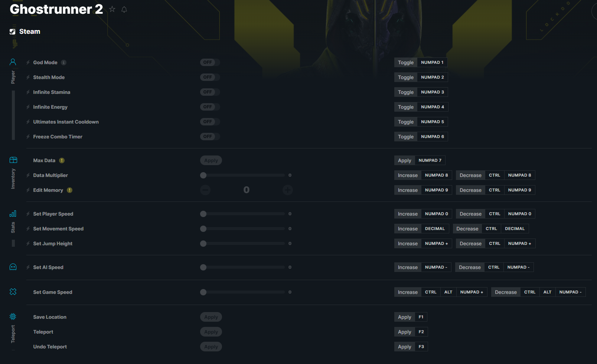Screen dimensions: 597x364
Task: Decrease Edit Memory with minus button
Action: click(205, 190)
